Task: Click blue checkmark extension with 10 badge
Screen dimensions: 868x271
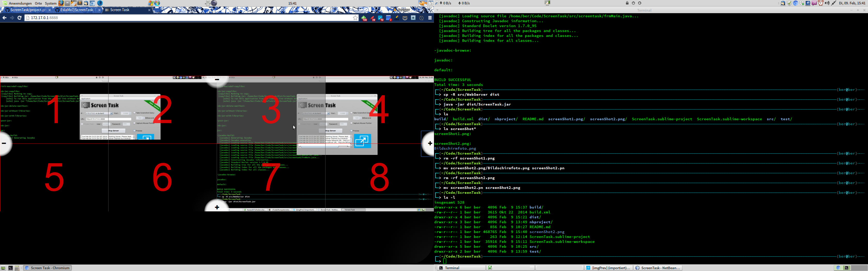Action: tap(381, 18)
